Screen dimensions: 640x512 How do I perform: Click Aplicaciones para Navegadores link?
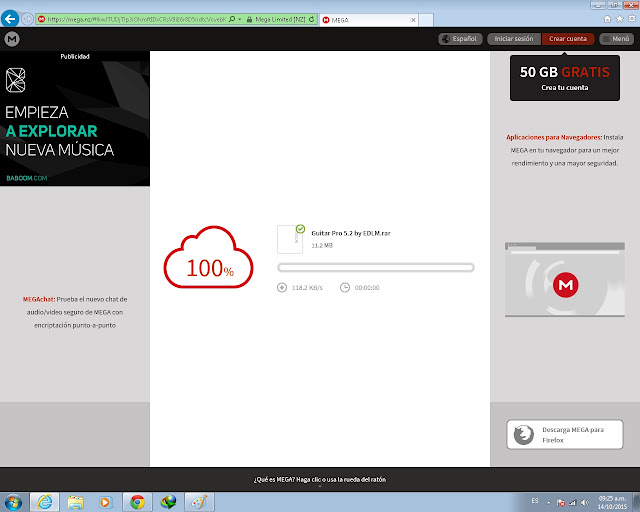coord(554,137)
